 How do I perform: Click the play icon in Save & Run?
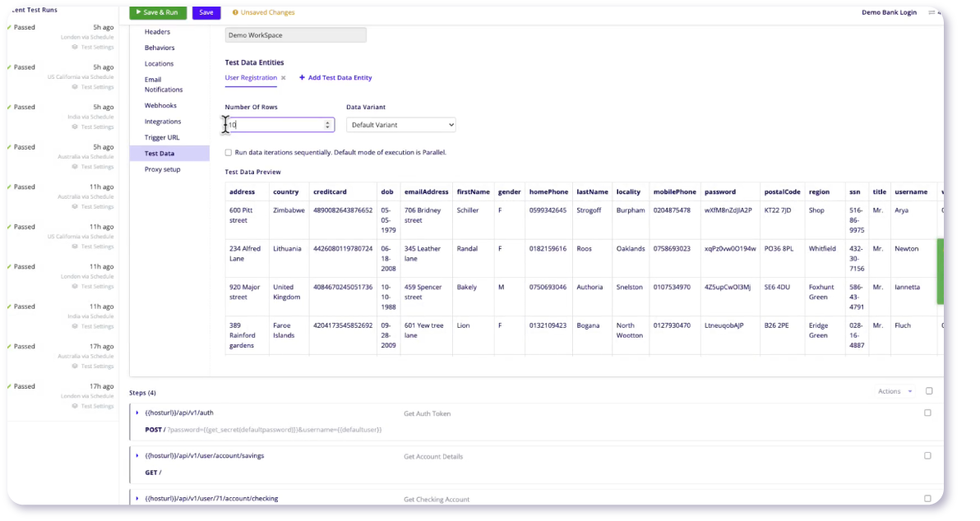pos(137,12)
